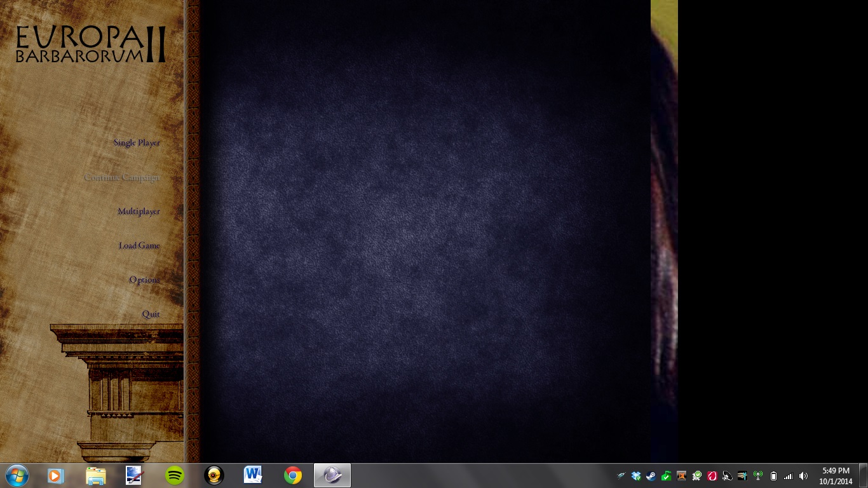Open the network signal bars tray icon
Screen dimensions: 868x488
pyautogui.click(x=789, y=476)
